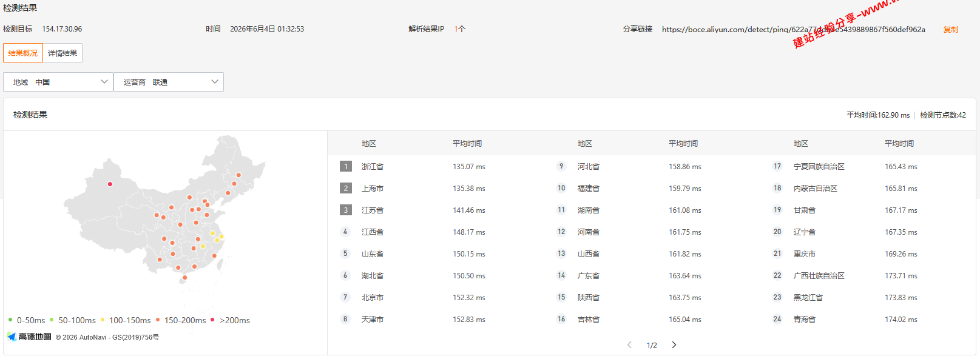Screen dimensions: 980x359
Task: Click the 135.07 ms value
Action: pyautogui.click(x=469, y=166)
